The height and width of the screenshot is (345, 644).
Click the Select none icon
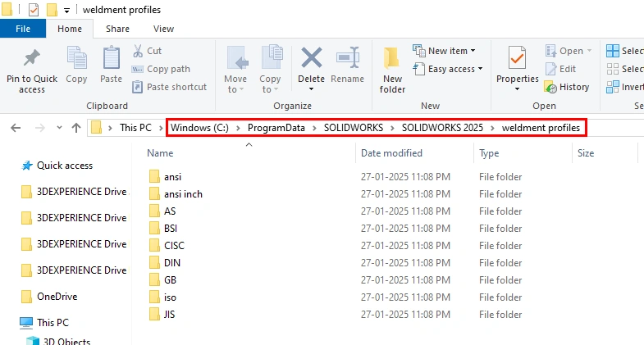pos(613,69)
